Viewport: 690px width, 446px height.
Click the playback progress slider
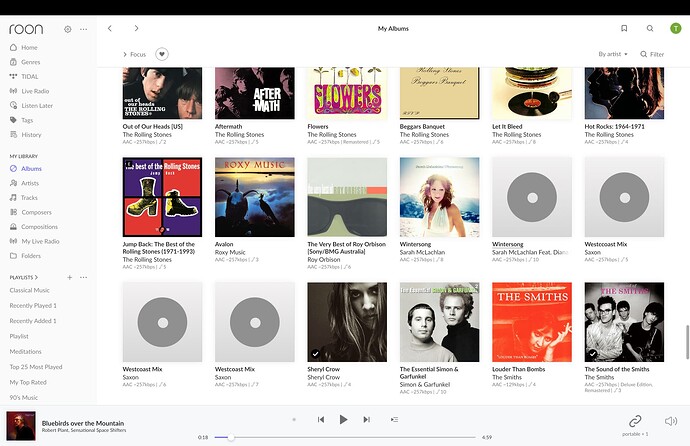(345, 437)
